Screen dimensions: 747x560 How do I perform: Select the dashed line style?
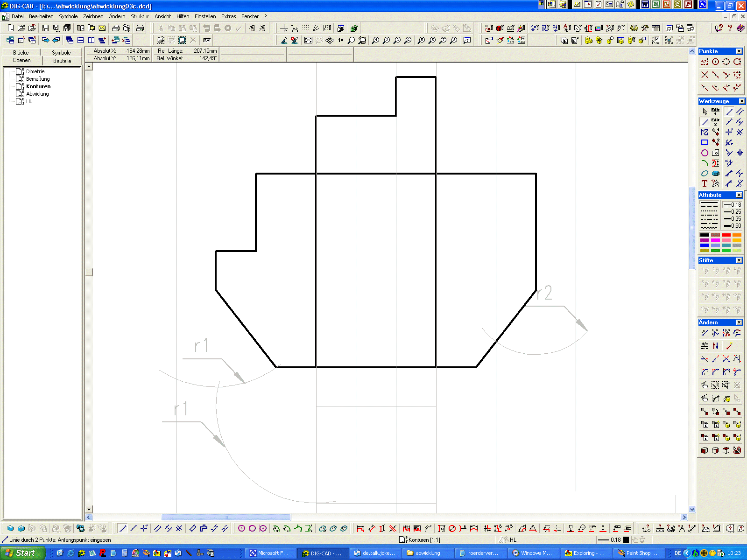point(709,206)
